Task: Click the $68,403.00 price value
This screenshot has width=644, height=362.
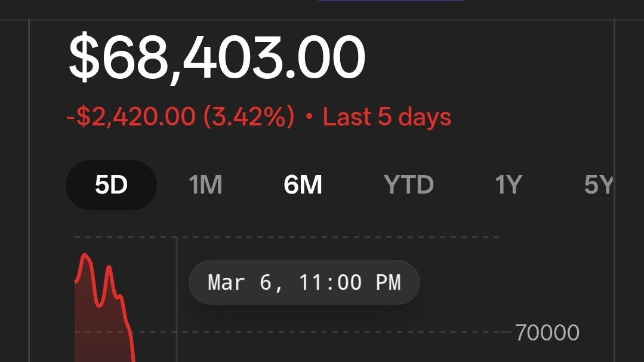Action: pyautogui.click(x=217, y=57)
